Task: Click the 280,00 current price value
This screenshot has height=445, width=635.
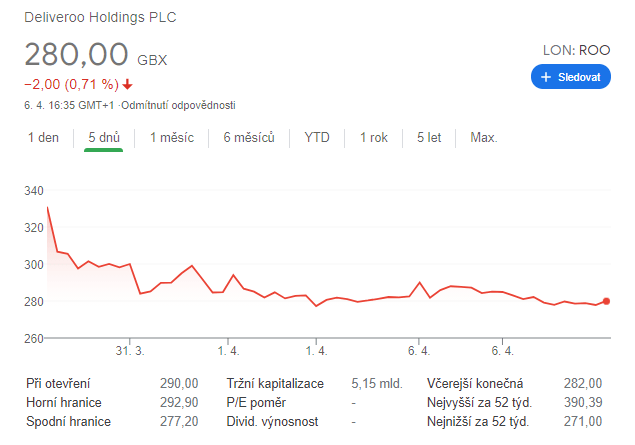Action: click(77, 54)
